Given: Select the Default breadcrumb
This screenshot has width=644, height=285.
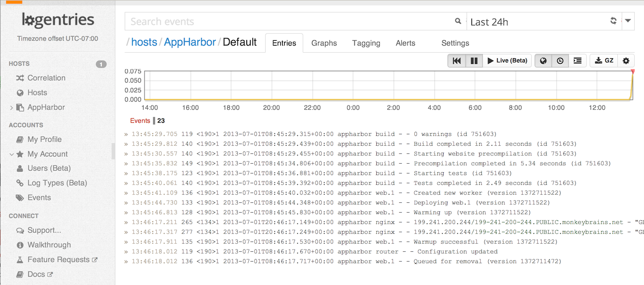Looking at the screenshot, I should tap(240, 42).
